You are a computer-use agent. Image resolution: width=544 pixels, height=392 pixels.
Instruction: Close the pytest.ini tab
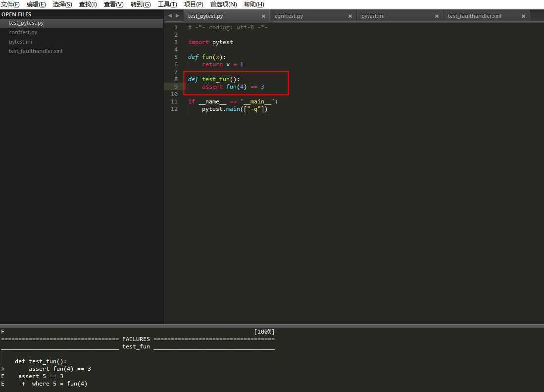pos(437,16)
